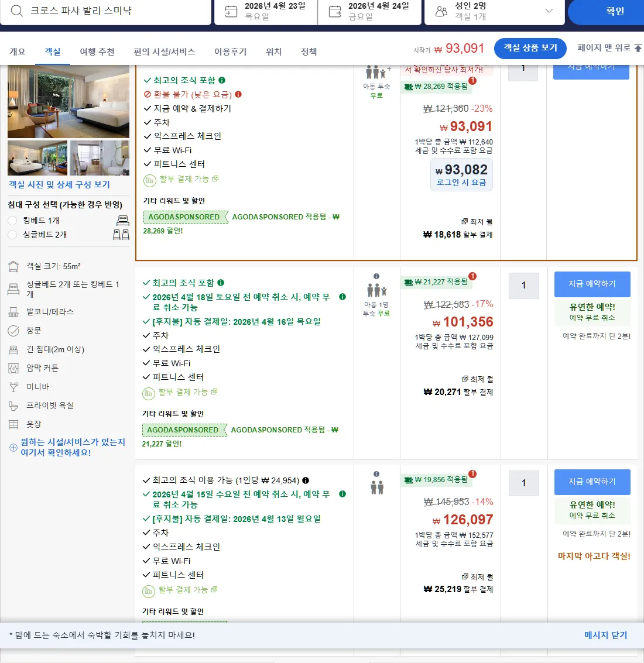Open 최저 월 link above ₩18,618
The image size is (644, 663).
click(x=477, y=222)
